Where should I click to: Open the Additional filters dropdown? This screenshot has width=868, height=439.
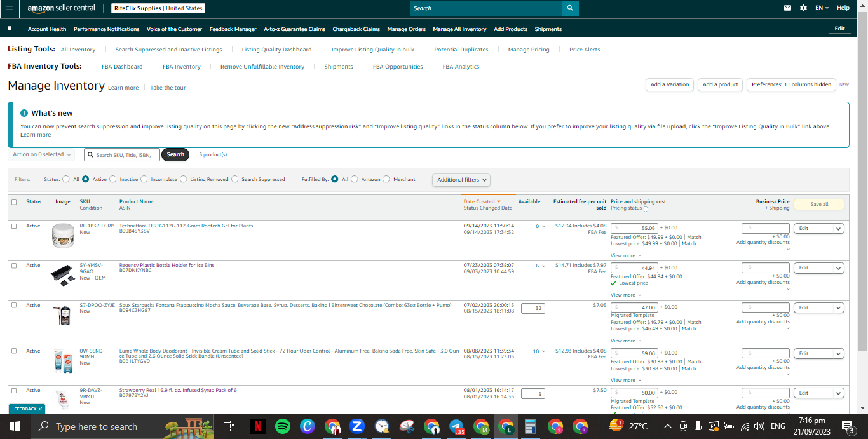click(x=462, y=180)
